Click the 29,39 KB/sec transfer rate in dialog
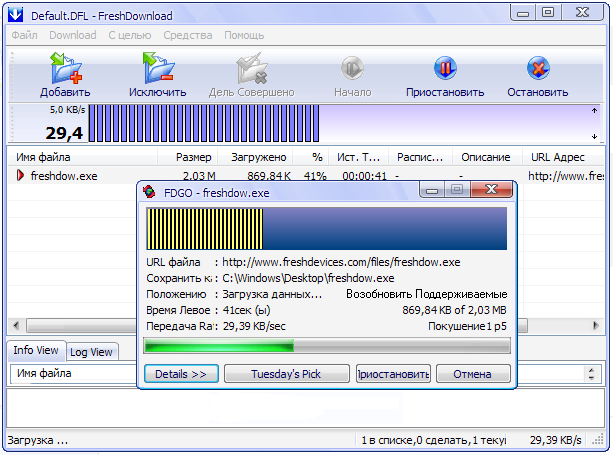Viewport: 613px width, 455px height. coord(254,326)
